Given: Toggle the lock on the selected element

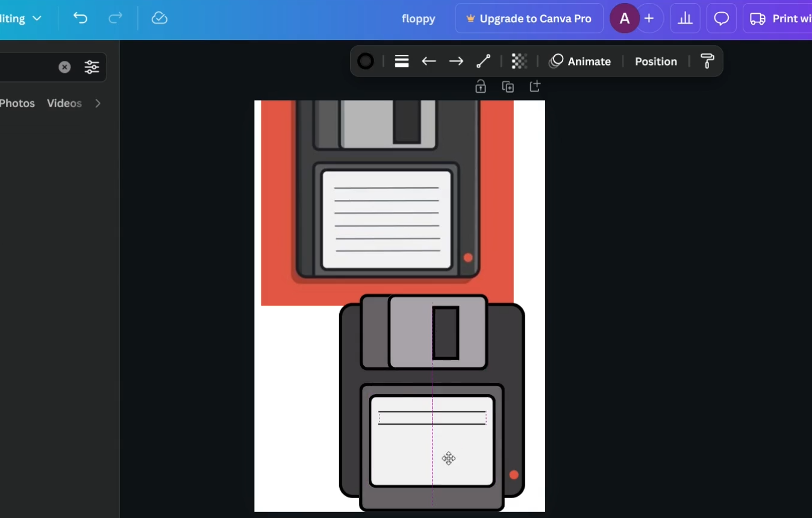Looking at the screenshot, I should coord(480,86).
